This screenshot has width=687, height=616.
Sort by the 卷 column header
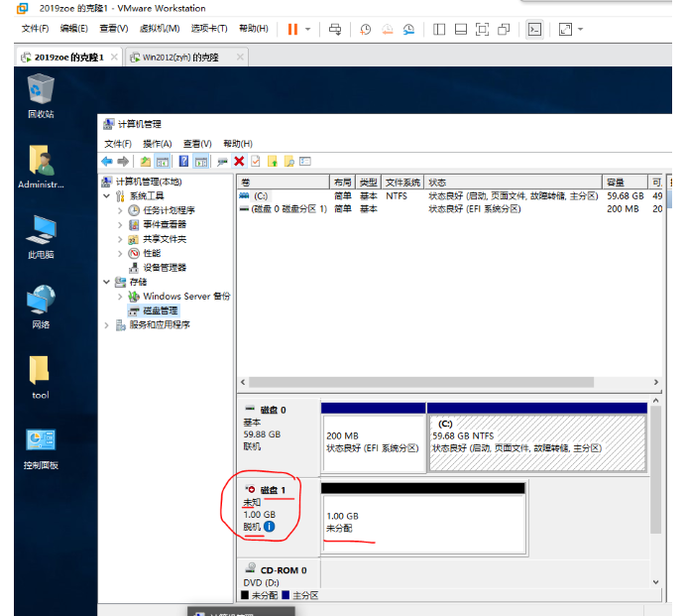point(284,183)
